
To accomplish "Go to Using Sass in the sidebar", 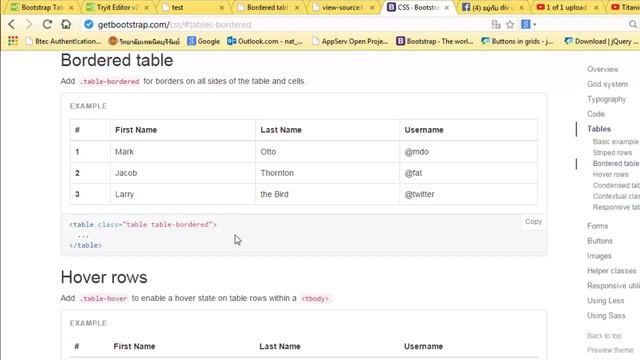I will (606, 316).
